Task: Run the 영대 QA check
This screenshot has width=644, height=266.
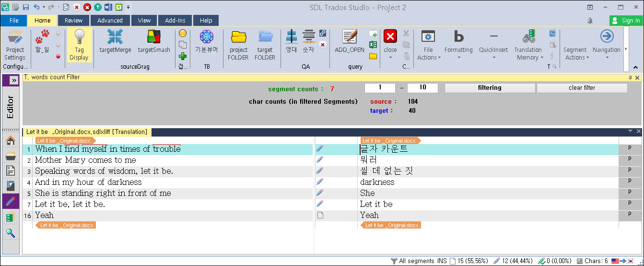Action: 292,41
